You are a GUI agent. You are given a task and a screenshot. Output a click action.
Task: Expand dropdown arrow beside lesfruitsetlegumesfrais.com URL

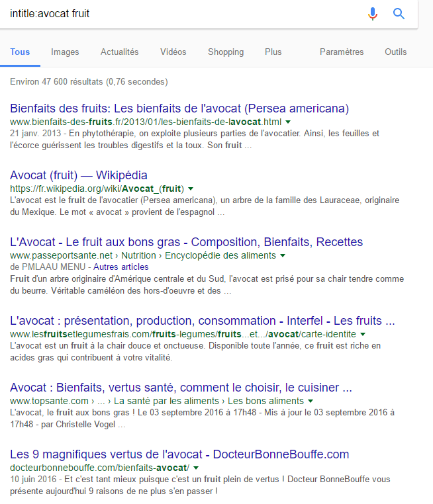coord(363,335)
